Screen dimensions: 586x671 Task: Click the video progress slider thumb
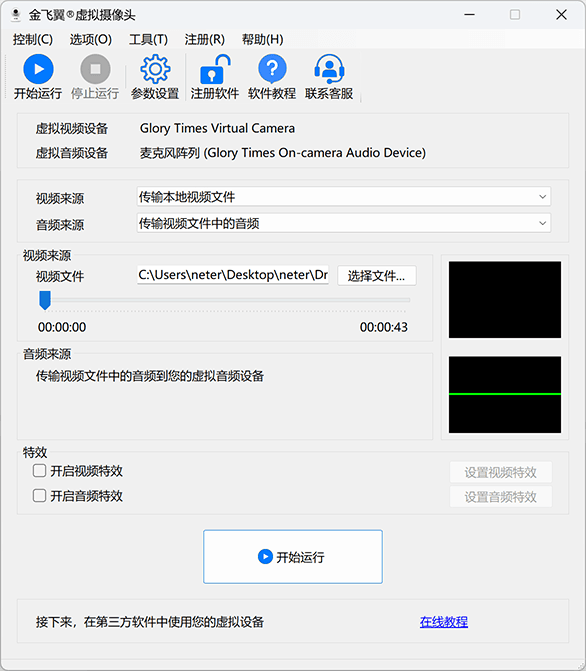click(x=45, y=300)
